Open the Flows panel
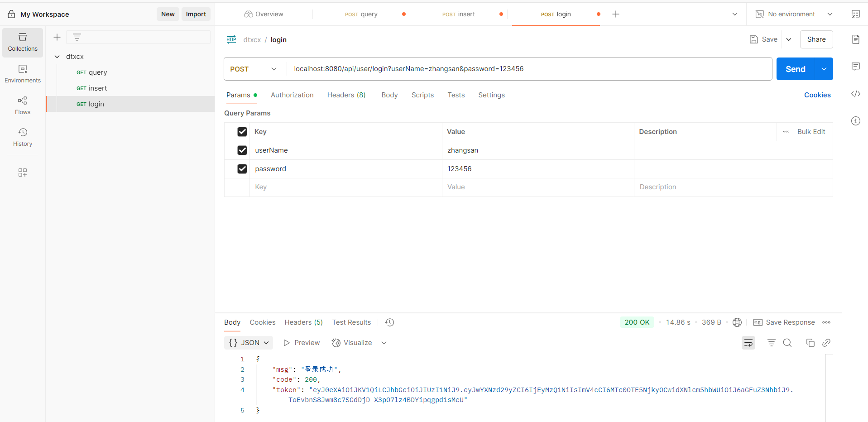868x422 pixels. 22,105
